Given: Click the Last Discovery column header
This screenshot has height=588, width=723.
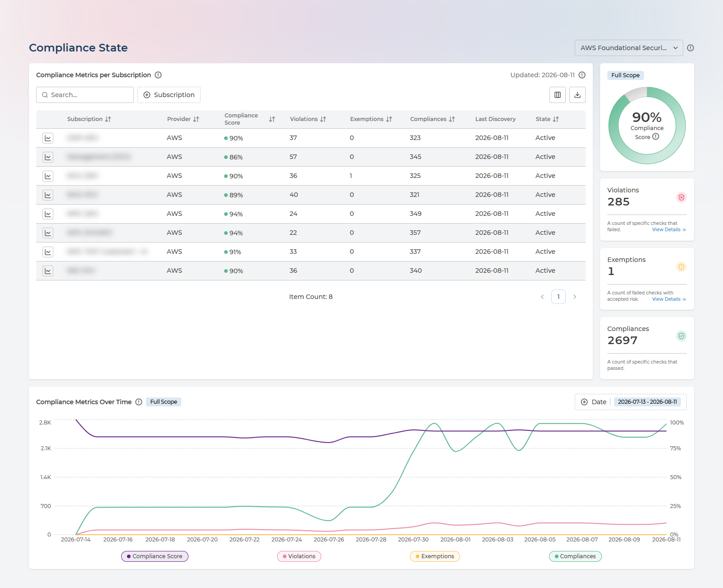Looking at the screenshot, I should (495, 119).
